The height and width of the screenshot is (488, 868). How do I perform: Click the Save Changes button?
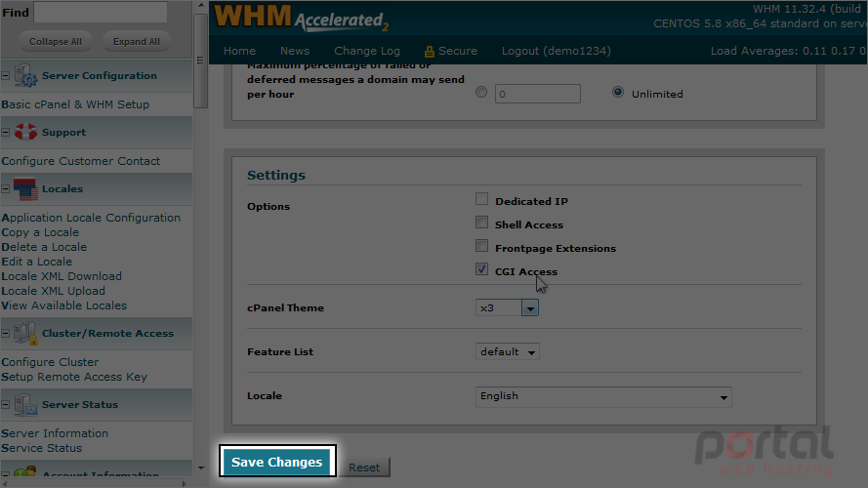pos(277,462)
